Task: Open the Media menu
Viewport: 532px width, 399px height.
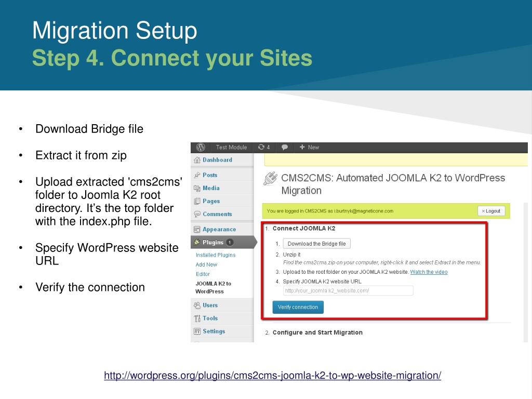Action: [211, 188]
